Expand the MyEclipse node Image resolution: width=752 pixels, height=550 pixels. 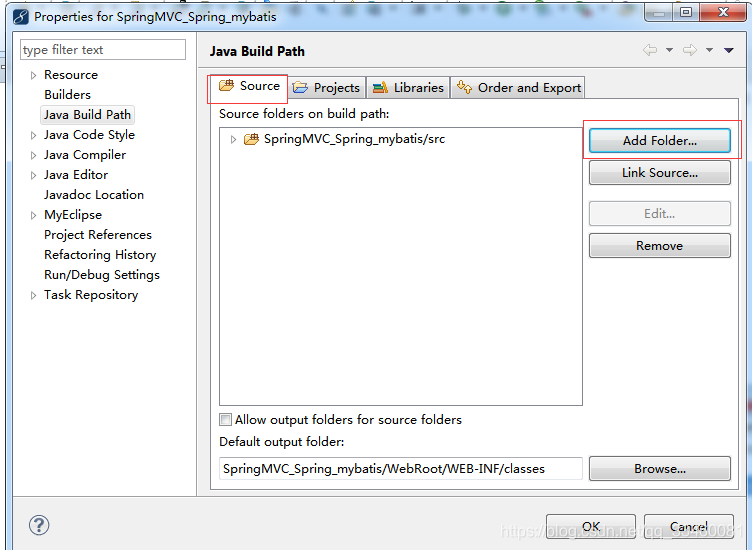tap(33, 215)
